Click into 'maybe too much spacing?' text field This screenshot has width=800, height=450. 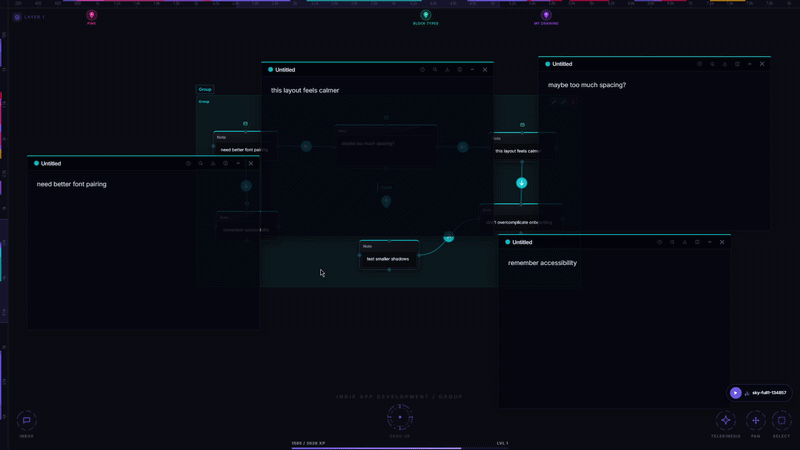(587, 85)
